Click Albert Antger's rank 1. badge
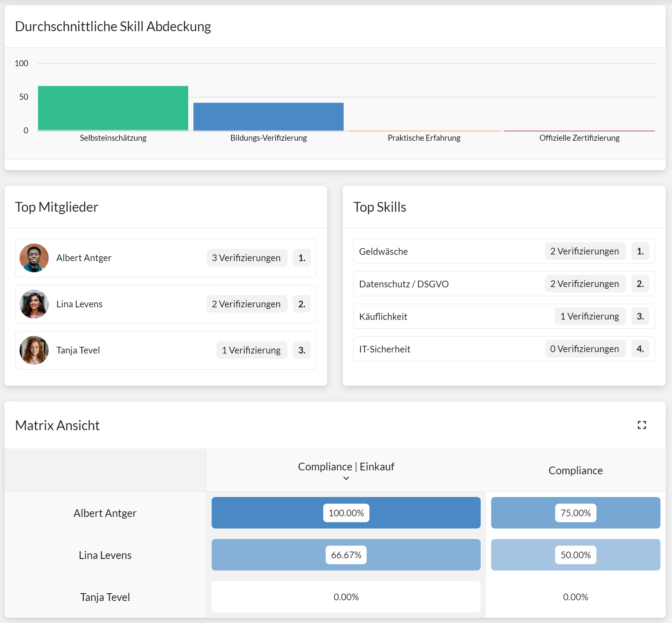Image resolution: width=672 pixels, height=623 pixels. 302,258
